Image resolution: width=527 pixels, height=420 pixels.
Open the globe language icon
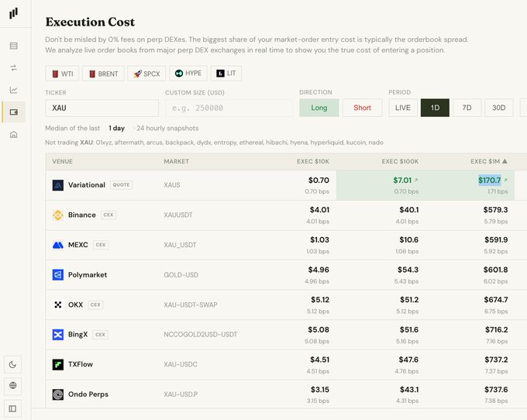pos(12,385)
